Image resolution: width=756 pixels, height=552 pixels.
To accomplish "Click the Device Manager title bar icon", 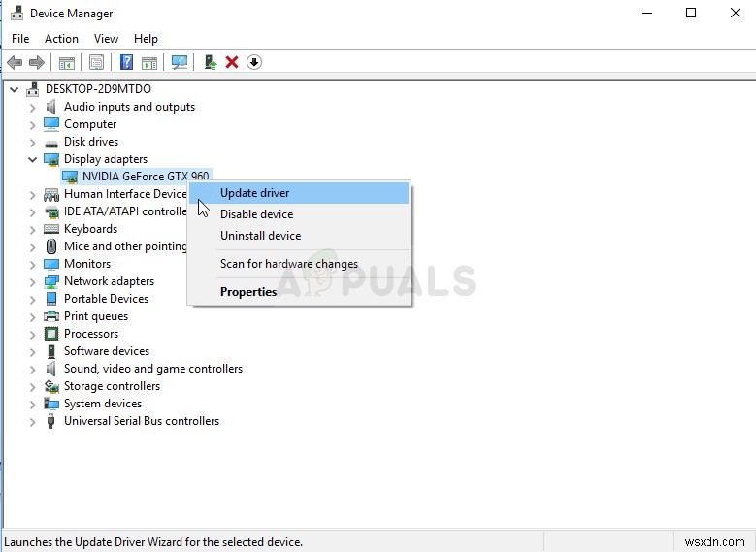I will coord(16,13).
